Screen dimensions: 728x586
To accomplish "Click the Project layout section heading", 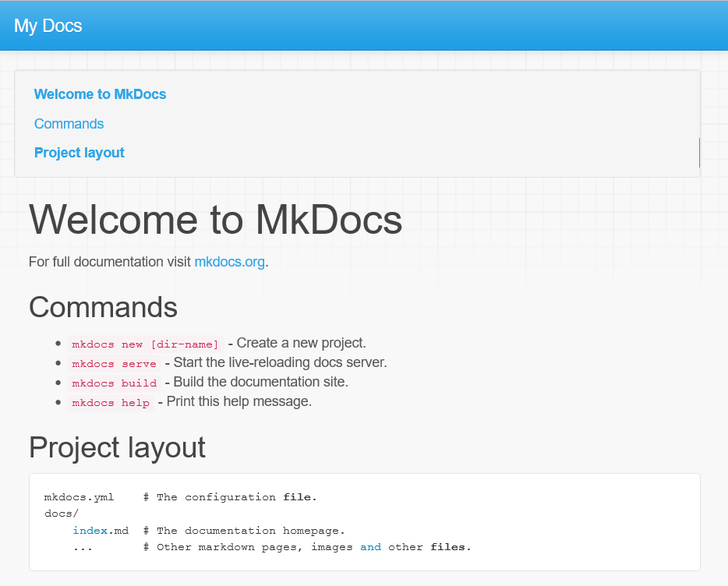I will tap(117, 447).
